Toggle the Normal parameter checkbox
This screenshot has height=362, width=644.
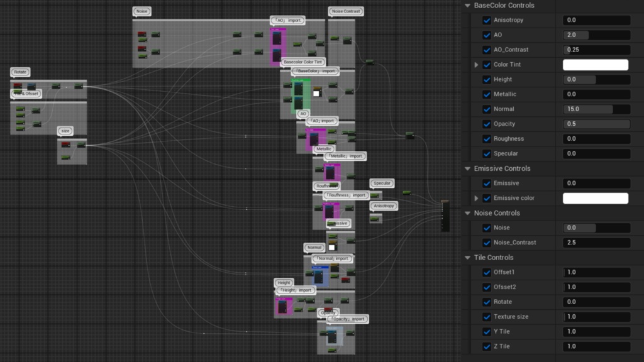487,109
